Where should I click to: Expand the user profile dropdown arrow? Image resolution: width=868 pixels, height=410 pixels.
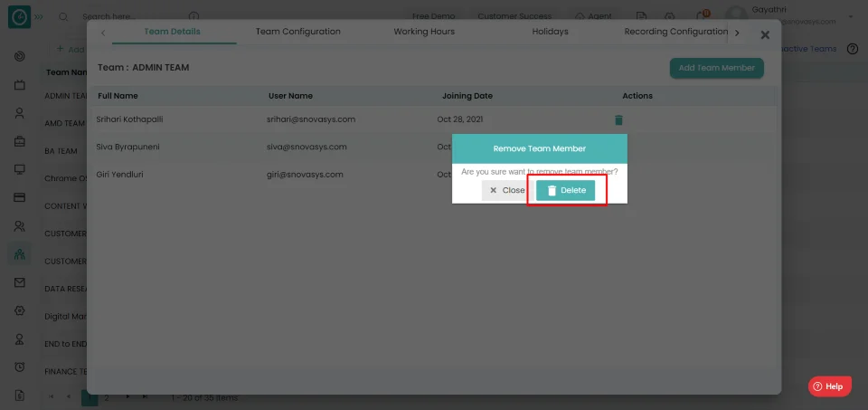[851, 16]
